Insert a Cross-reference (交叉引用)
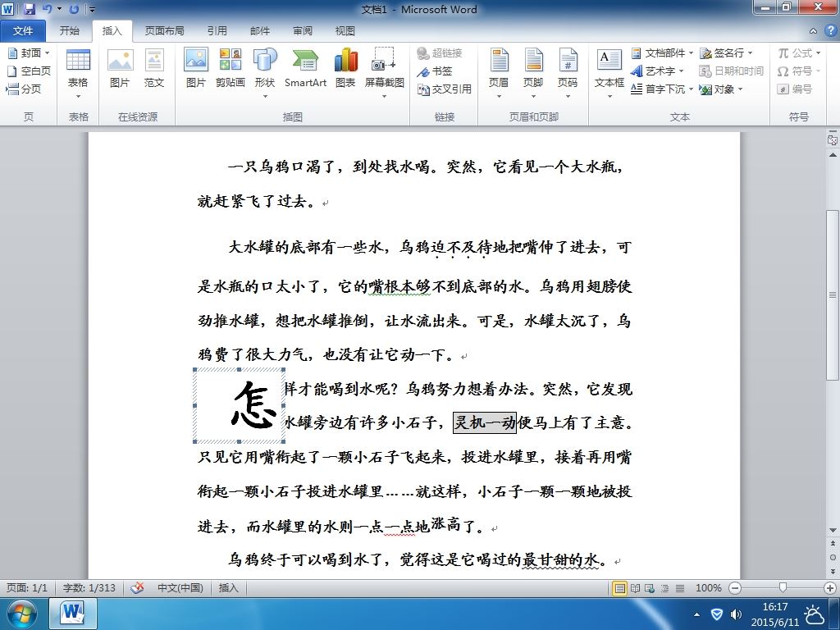 coord(444,89)
